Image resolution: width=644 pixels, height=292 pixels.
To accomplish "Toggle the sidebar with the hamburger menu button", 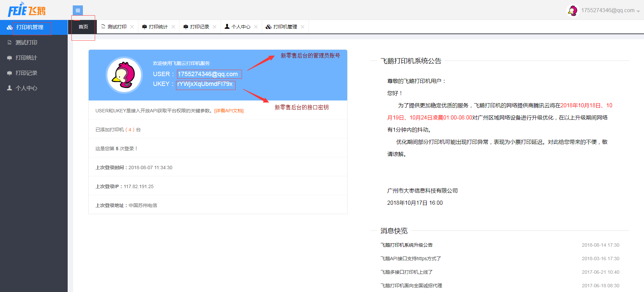I will tap(78, 10).
